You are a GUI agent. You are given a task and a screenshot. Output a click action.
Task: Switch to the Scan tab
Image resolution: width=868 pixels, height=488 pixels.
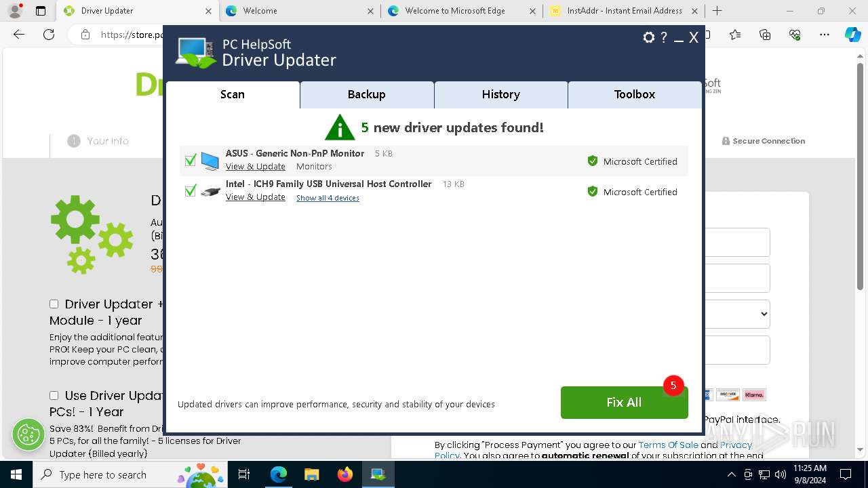(233, 95)
